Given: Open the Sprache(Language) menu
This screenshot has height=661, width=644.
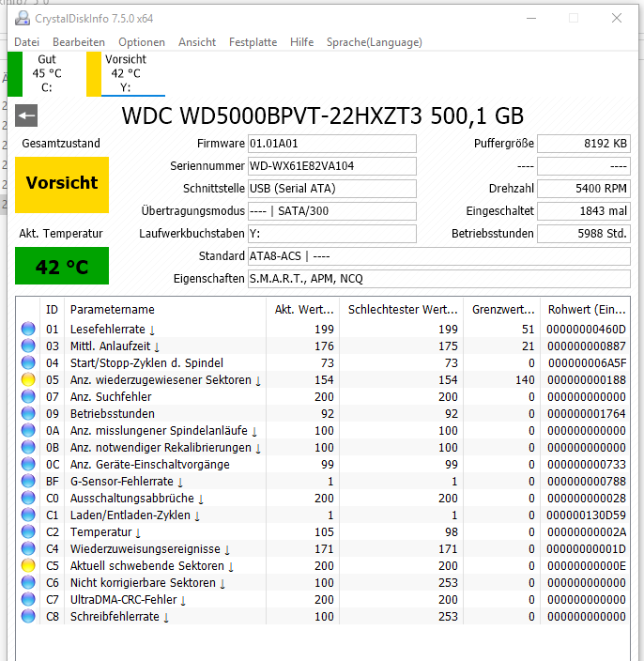Looking at the screenshot, I should 375,42.
